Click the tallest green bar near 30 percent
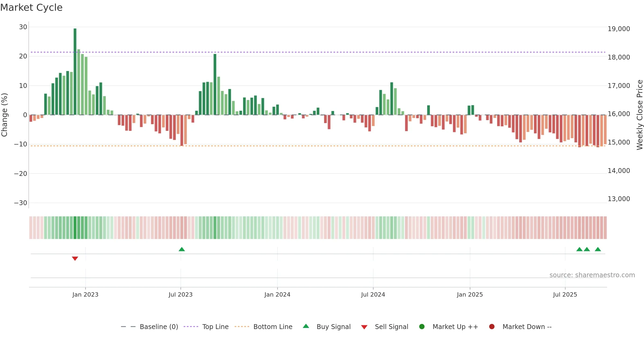This screenshot has height=362, width=644. pos(75,72)
